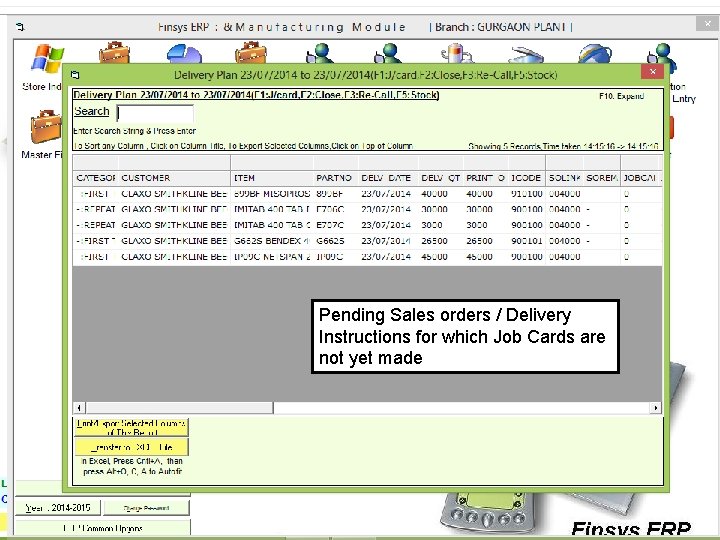Select the 890BF MISOPROS item row
720x540 pixels.
[x=367, y=194]
